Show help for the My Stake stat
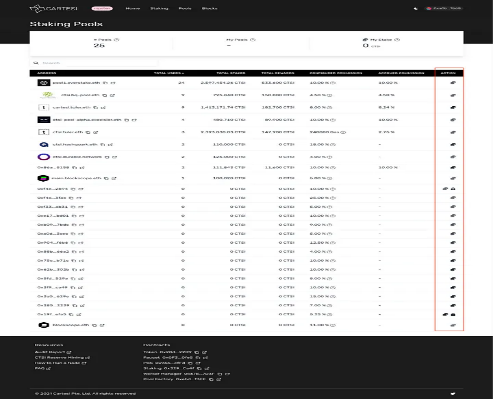The height and width of the screenshot is (399, 493). [397, 40]
